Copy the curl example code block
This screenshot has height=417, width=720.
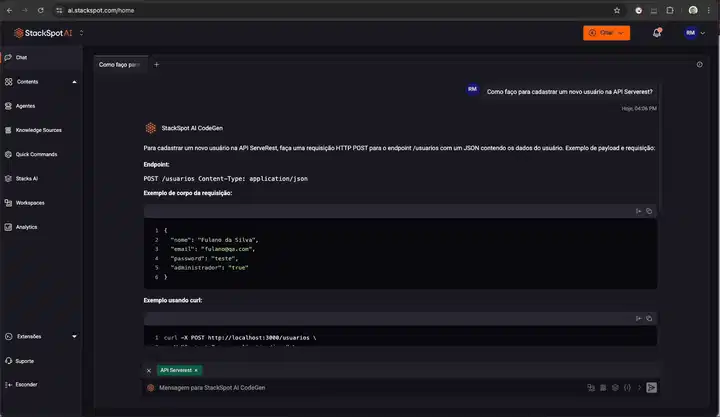[648, 318]
